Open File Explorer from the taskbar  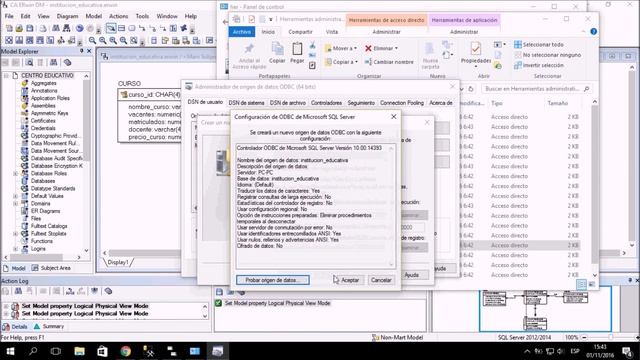pyautogui.click(x=80, y=351)
